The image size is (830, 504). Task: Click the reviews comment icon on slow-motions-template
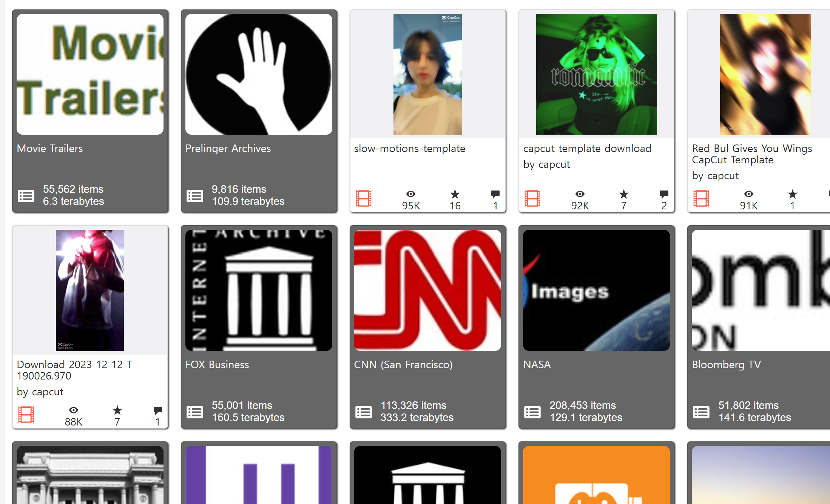coord(495,194)
